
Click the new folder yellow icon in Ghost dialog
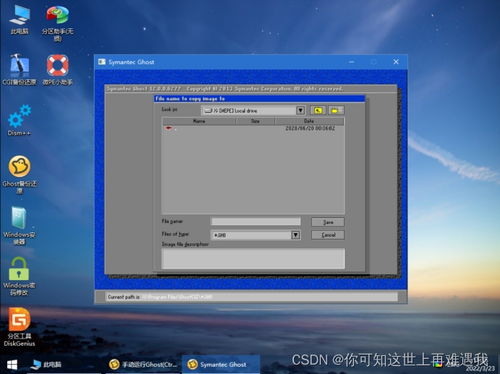point(336,110)
